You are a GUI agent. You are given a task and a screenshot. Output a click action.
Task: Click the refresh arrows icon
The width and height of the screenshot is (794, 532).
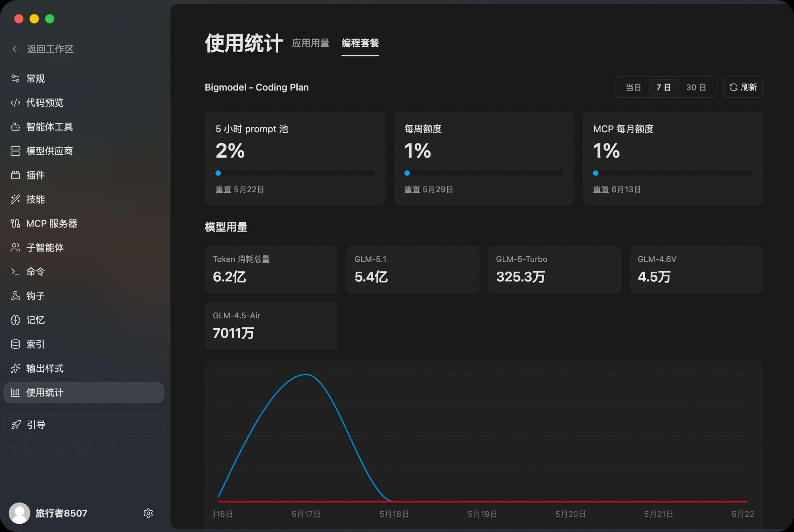tap(733, 88)
